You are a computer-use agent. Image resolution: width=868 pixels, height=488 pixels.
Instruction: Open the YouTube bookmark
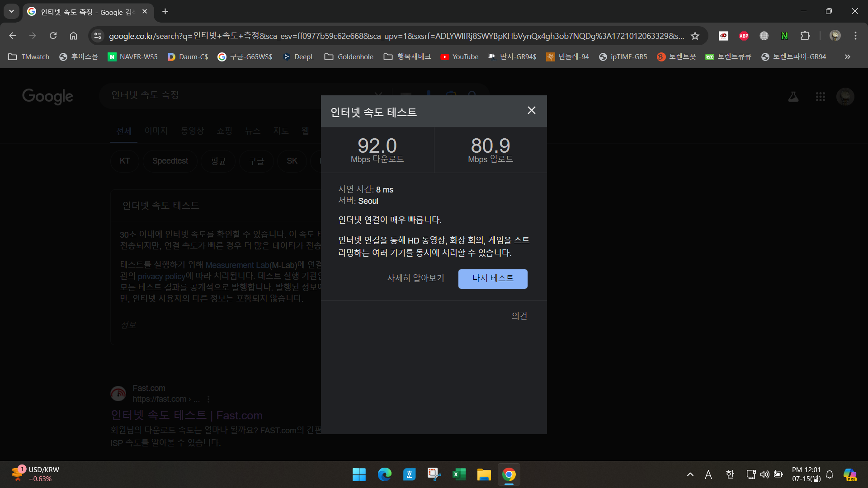click(x=459, y=56)
